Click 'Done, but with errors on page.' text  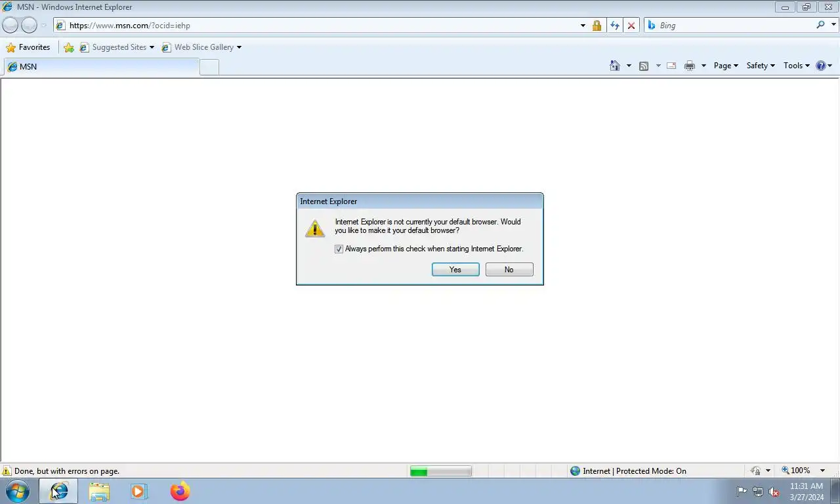pos(67,471)
